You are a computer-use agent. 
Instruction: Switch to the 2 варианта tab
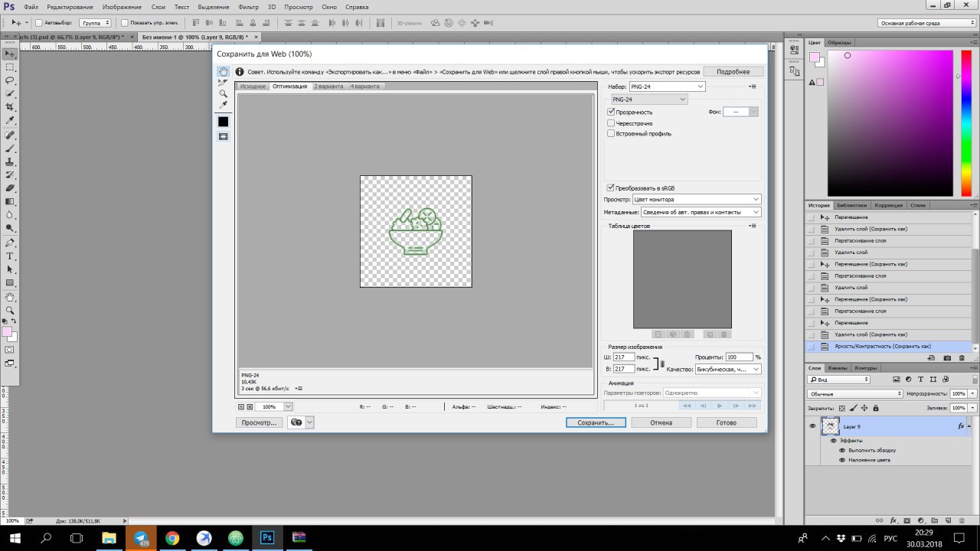[x=330, y=86]
